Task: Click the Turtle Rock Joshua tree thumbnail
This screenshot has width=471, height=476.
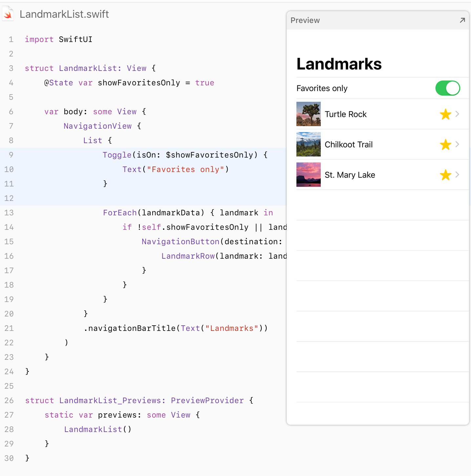Action: click(x=308, y=114)
